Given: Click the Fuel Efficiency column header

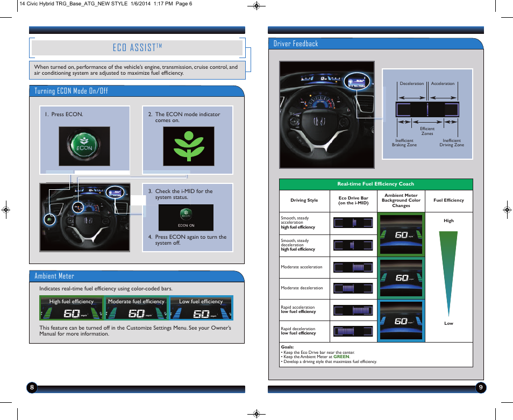Looking at the screenshot, I should pyautogui.click(x=448, y=200).
